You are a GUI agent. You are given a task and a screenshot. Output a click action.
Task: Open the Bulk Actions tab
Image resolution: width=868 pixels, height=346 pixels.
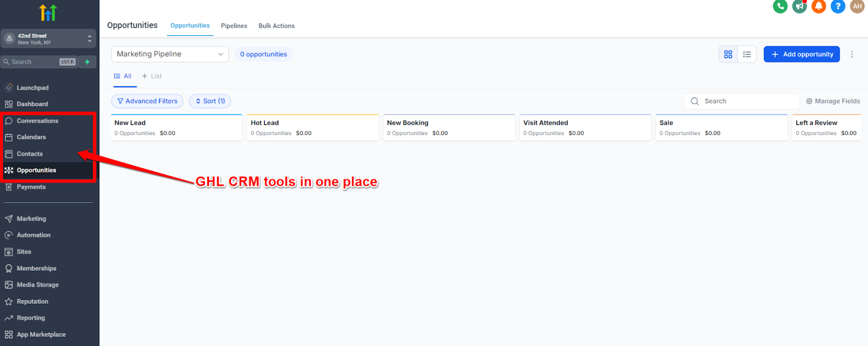tap(276, 26)
